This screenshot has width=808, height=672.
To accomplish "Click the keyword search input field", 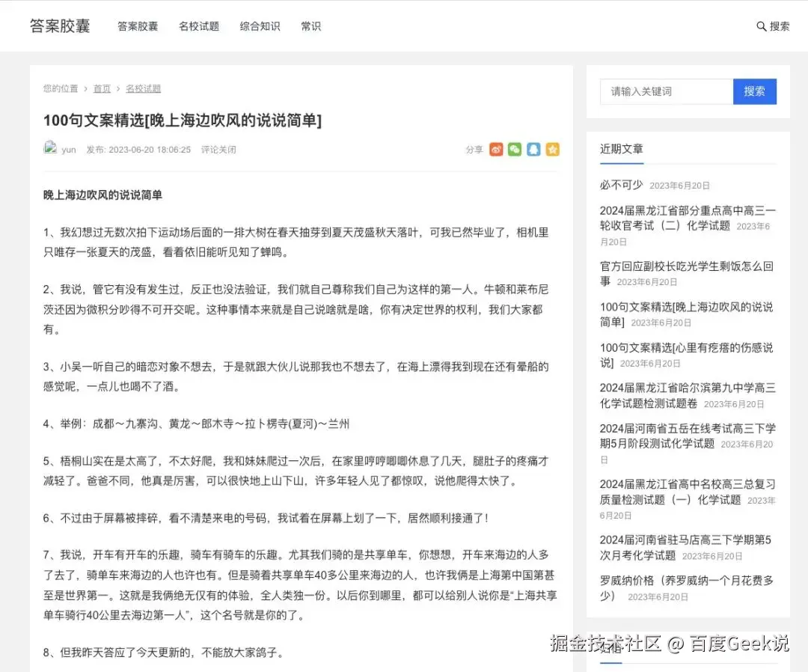I will 666,91.
